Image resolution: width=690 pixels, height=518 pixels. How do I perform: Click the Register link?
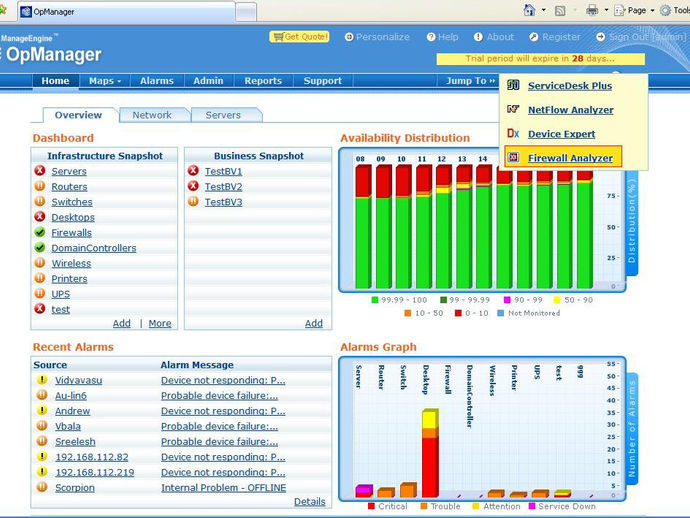pos(555,37)
